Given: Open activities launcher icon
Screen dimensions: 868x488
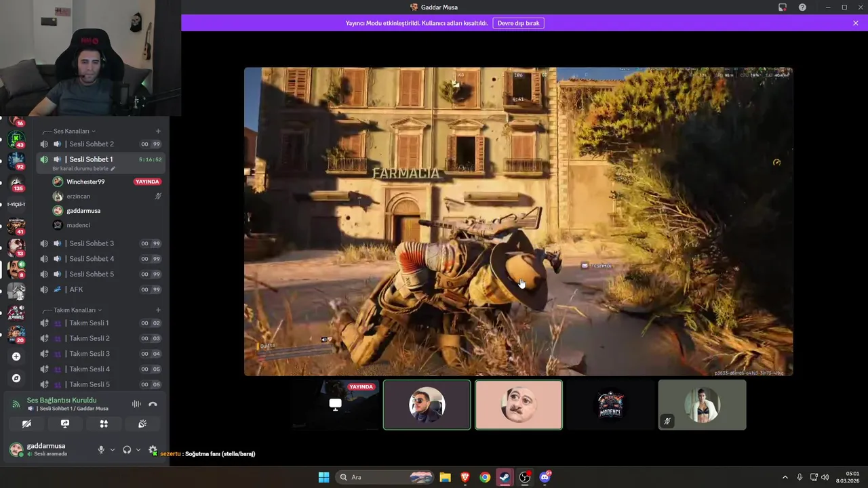Looking at the screenshot, I should click(x=104, y=424).
